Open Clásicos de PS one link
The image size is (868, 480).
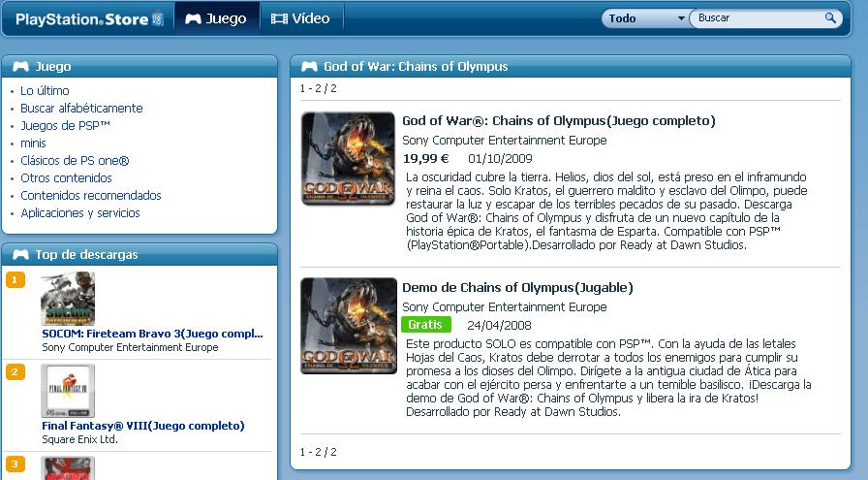75,161
